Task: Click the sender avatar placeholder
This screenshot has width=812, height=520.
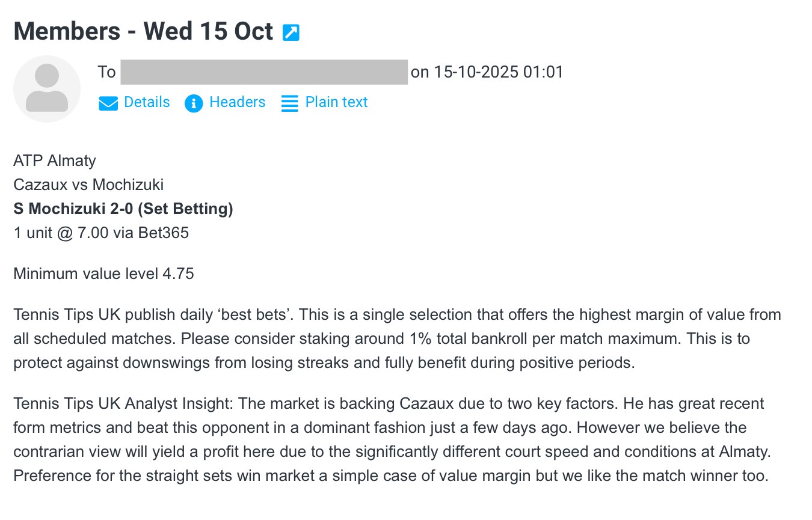Action: tap(47, 89)
